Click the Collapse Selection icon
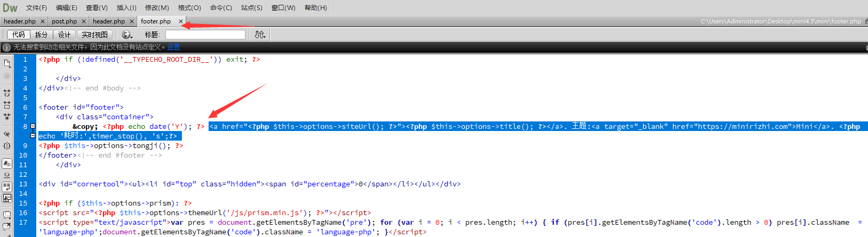The height and width of the screenshot is (237, 868). [7, 105]
